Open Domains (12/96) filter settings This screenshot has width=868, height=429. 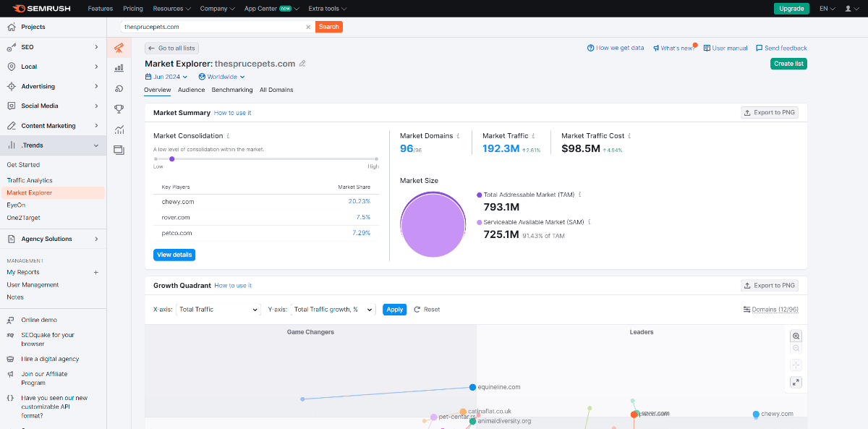[x=770, y=310]
